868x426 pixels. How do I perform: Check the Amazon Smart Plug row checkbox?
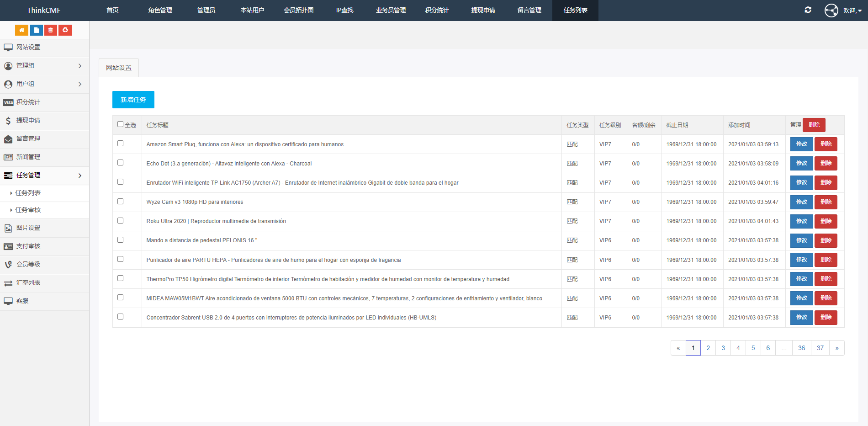[x=120, y=144]
